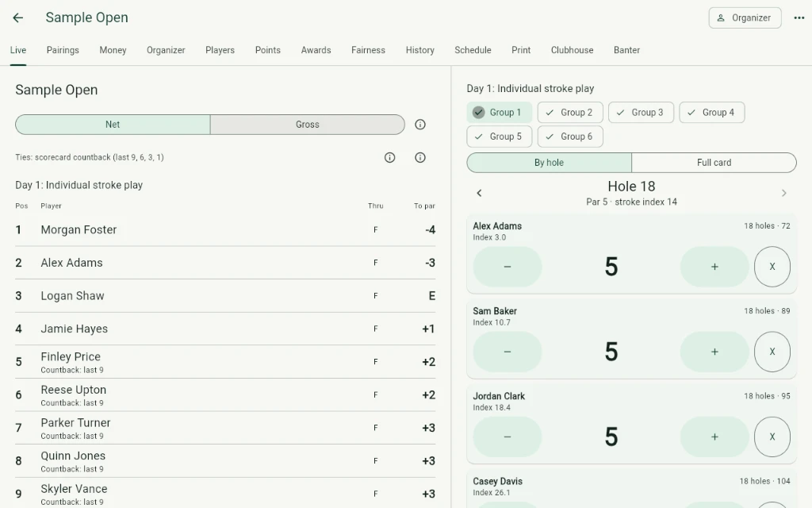This screenshot has width=812, height=508.
Task: Open the first info icon on the Ties row
Action: (x=390, y=158)
